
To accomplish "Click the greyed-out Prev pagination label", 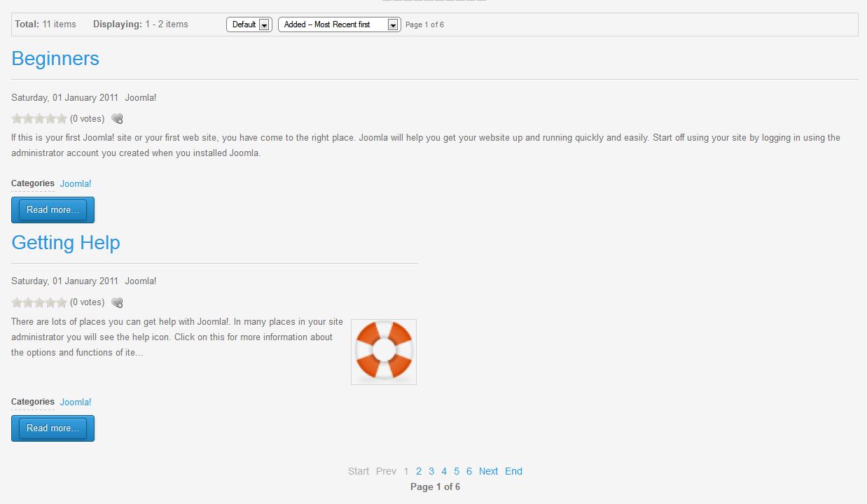I will [x=386, y=471].
